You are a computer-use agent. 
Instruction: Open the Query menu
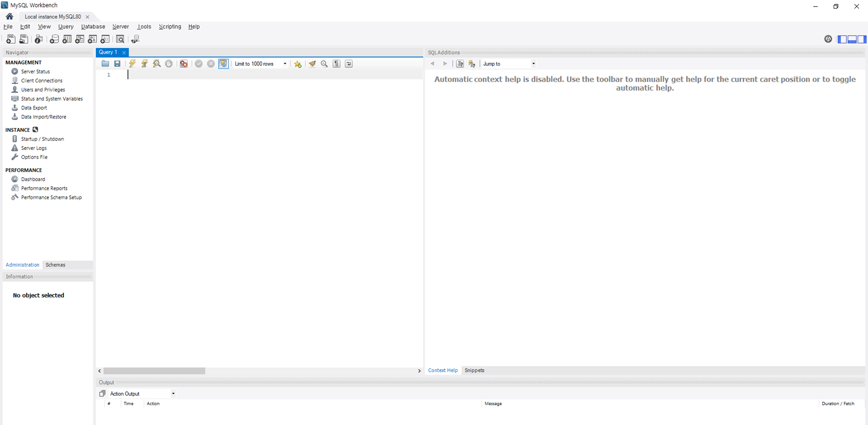coord(66,26)
